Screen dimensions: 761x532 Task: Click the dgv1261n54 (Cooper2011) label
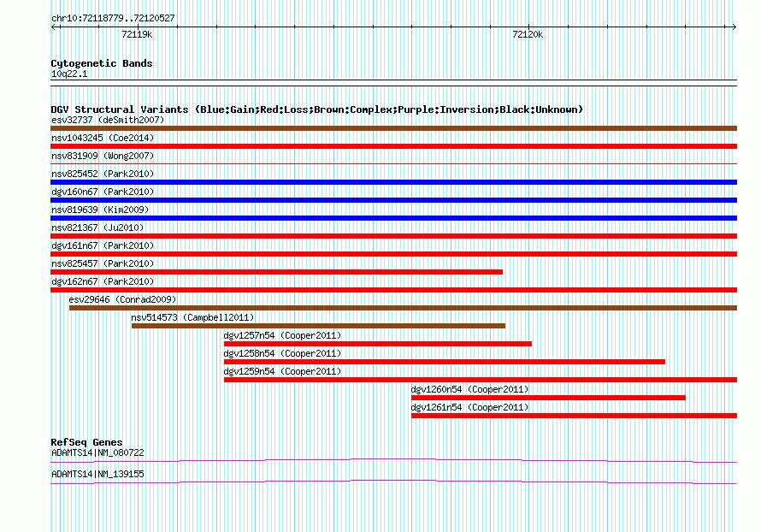point(469,407)
